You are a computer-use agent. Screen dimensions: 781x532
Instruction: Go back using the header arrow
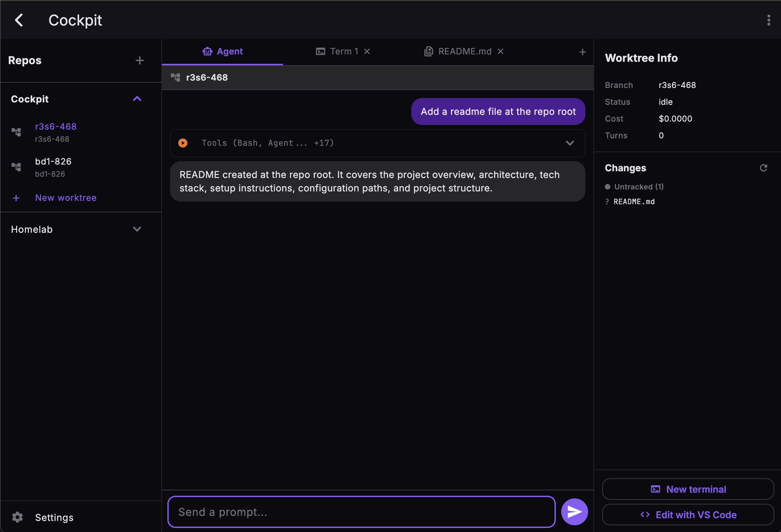pos(19,20)
